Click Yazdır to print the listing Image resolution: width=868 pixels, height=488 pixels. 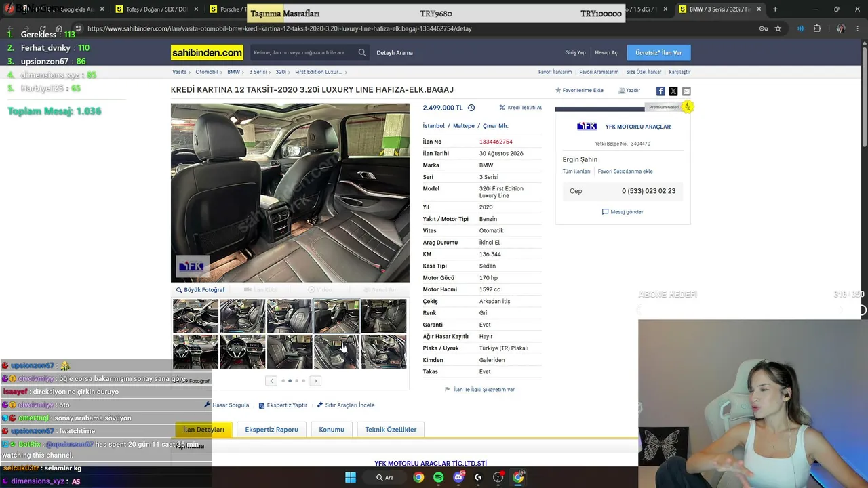629,90
